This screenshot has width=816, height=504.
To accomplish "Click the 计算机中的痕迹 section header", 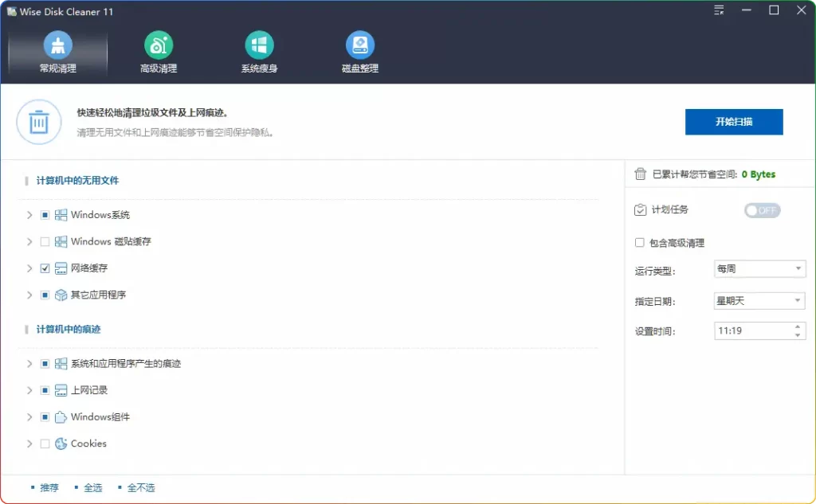I will point(69,330).
